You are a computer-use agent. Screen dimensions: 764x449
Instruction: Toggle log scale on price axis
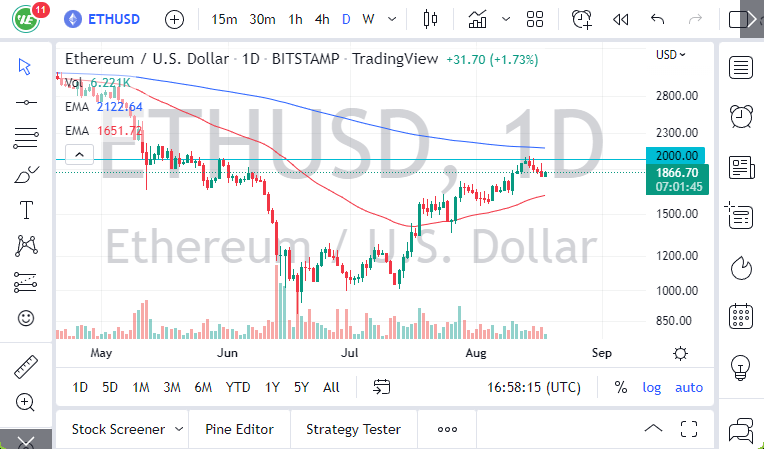(652, 387)
